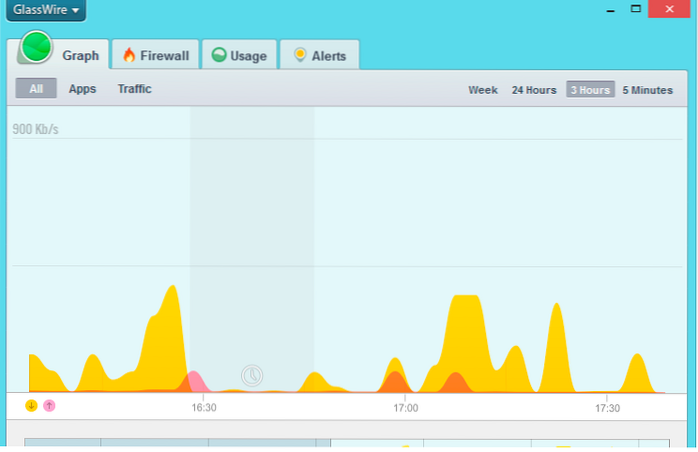Set time range to 5 Minutes
This screenshot has height=452, width=698.
(x=647, y=90)
